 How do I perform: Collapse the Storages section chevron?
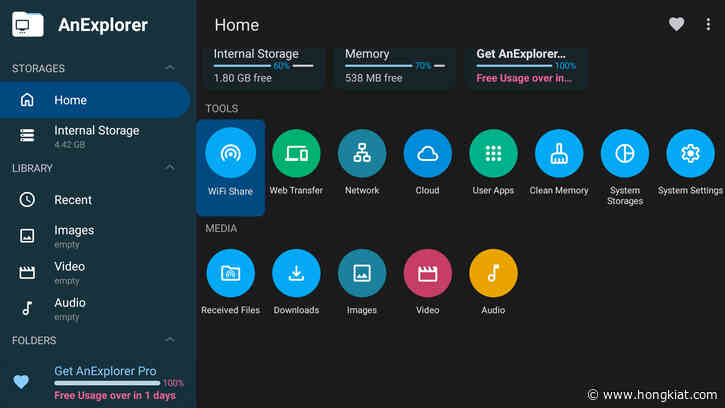click(170, 68)
